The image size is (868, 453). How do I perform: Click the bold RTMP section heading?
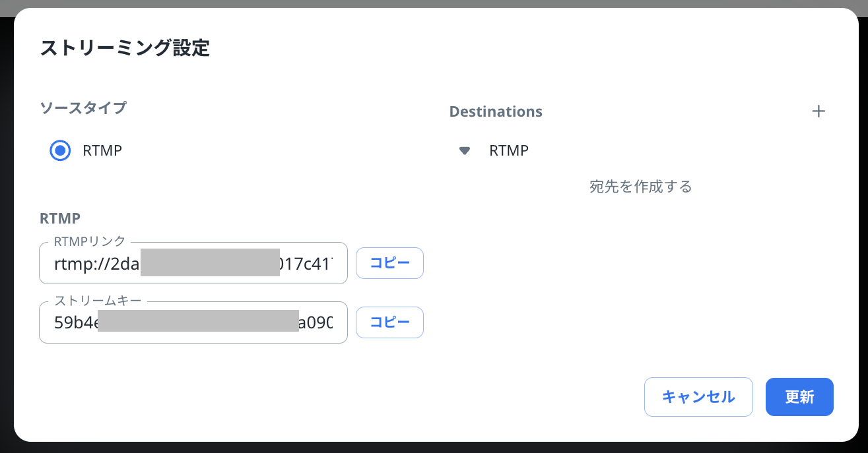(60, 218)
